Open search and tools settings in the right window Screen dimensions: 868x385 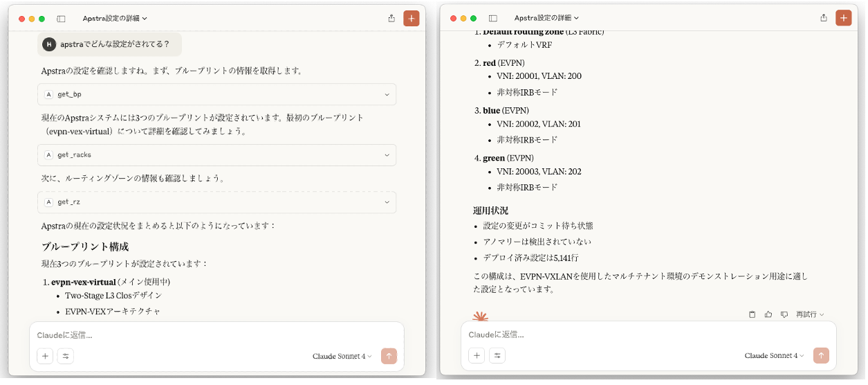coord(497,355)
